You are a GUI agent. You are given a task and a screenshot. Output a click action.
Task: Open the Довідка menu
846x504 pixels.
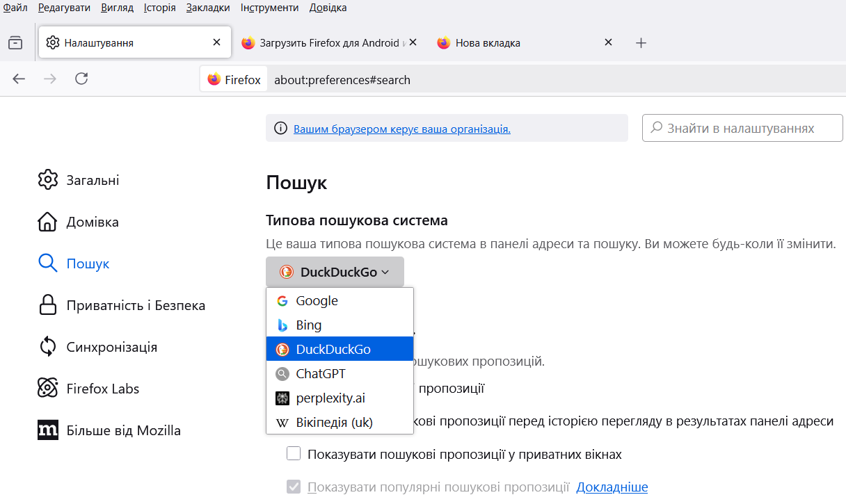click(x=328, y=8)
